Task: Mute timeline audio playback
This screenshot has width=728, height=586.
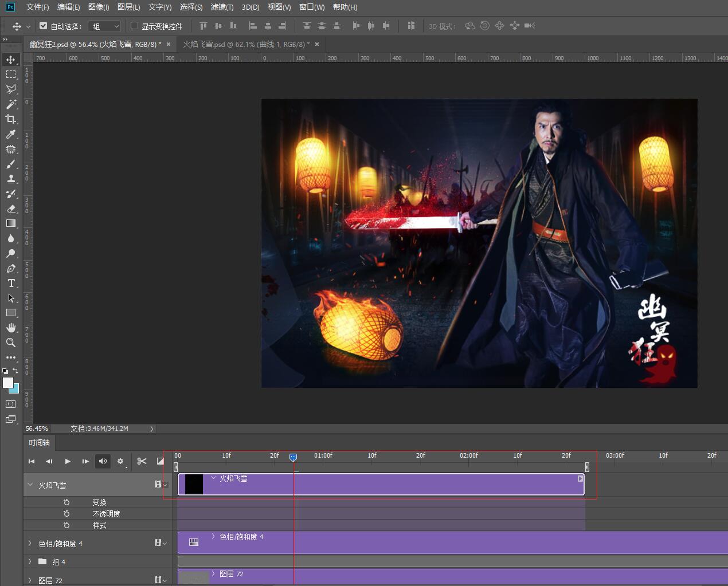Action: coord(103,461)
